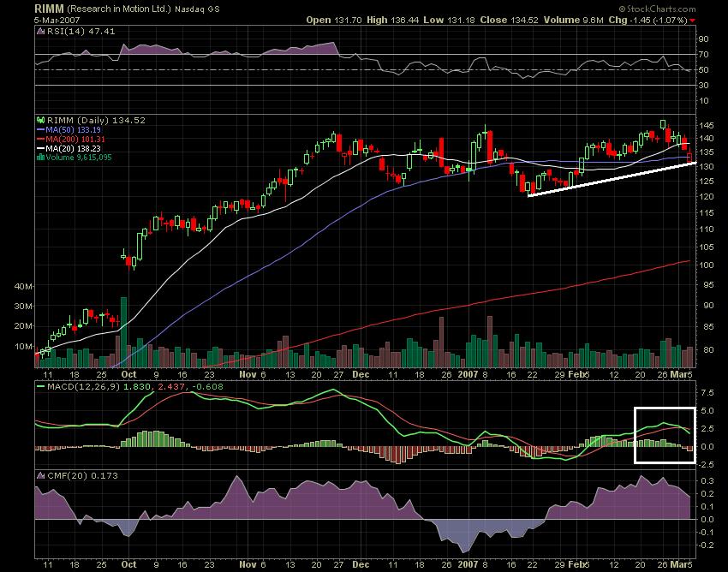Click the 10M label on the volume axis
The image size is (728, 572).
coord(24,346)
